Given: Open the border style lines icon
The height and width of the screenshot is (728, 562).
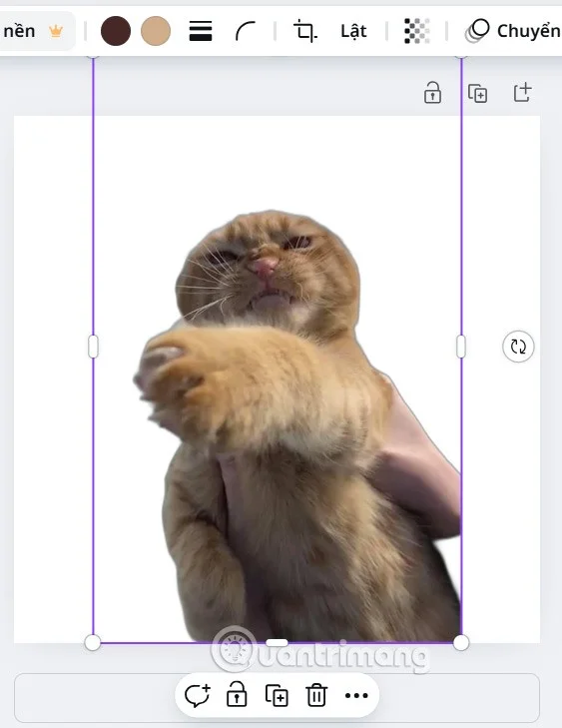Looking at the screenshot, I should click(201, 31).
